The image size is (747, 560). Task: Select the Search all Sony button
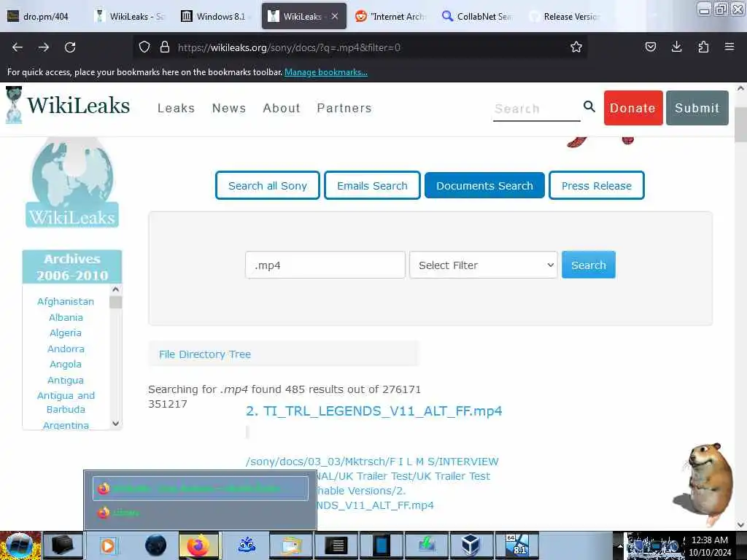267,185
